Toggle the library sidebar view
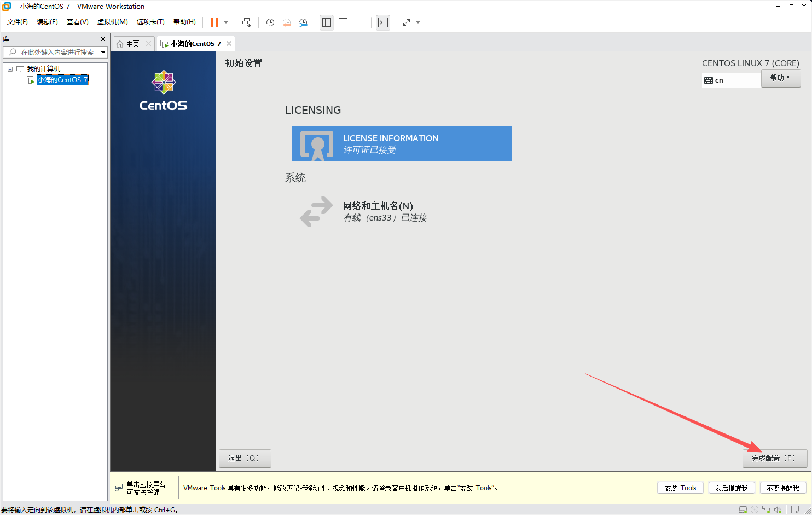 pyautogui.click(x=327, y=22)
